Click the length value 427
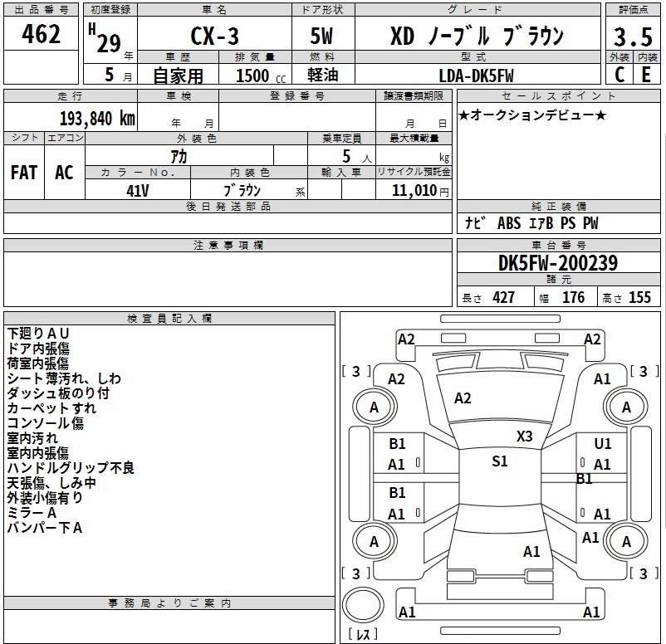This screenshot has height=644, width=666. 504,297
